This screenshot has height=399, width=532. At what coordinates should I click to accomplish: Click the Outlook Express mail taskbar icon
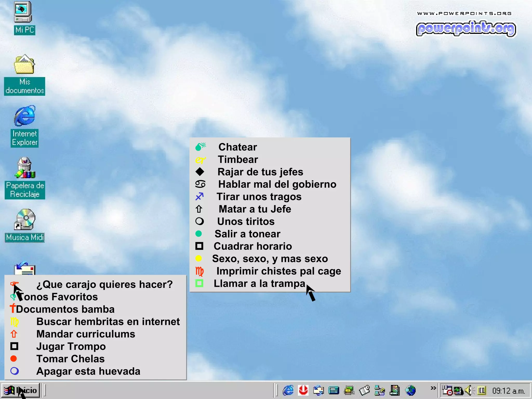[318, 390]
